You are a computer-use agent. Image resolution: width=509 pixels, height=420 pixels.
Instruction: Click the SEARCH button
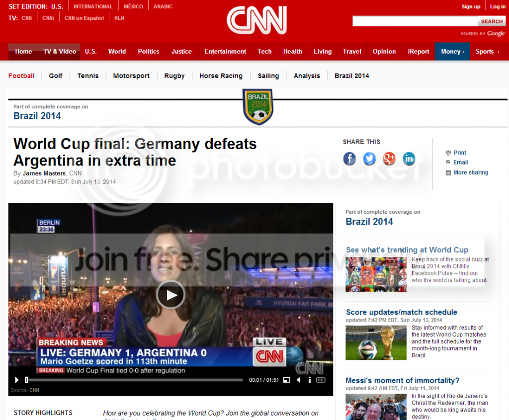tap(492, 21)
